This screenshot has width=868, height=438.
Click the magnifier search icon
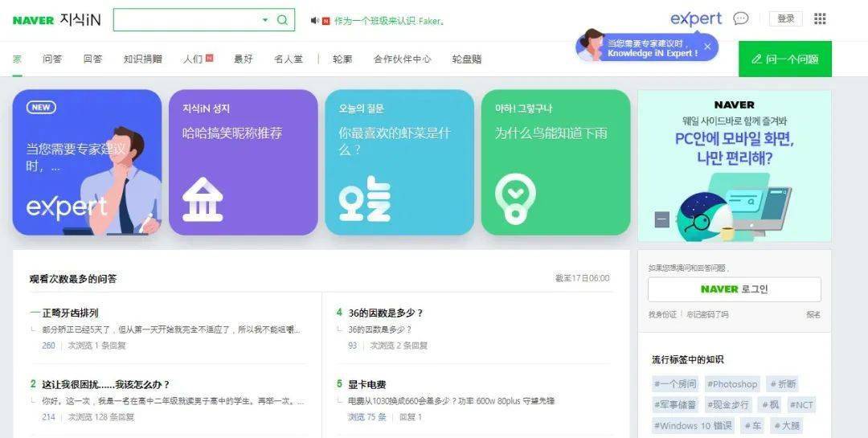coord(282,20)
